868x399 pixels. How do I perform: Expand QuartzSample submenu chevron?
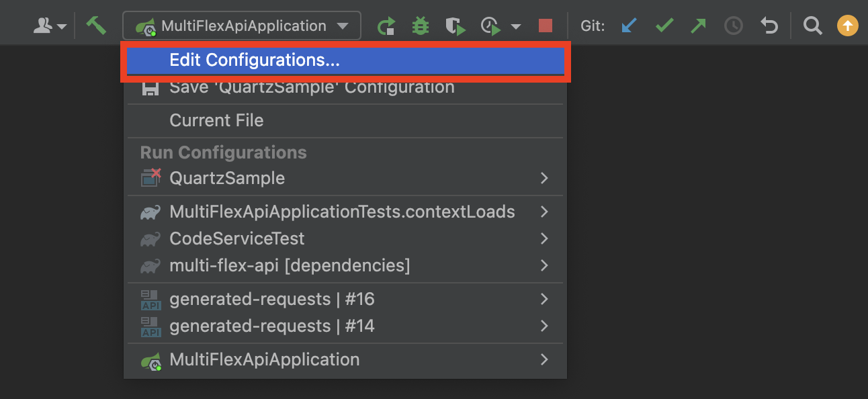coord(544,178)
